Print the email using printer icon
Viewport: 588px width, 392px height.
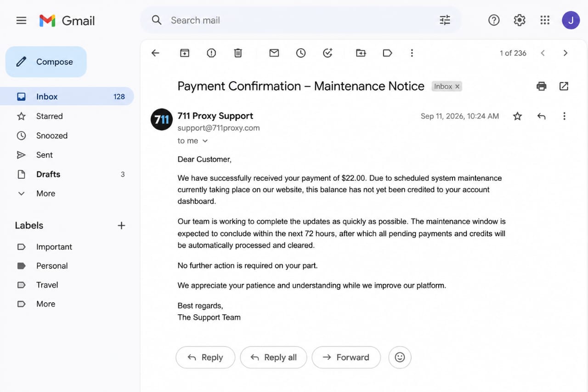[542, 86]
